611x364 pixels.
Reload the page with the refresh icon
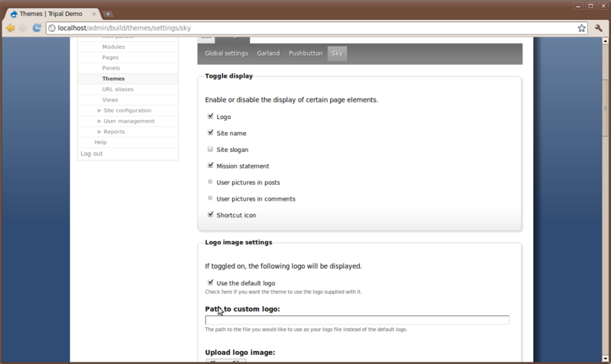pyautogui.click(x=37, y=28)
